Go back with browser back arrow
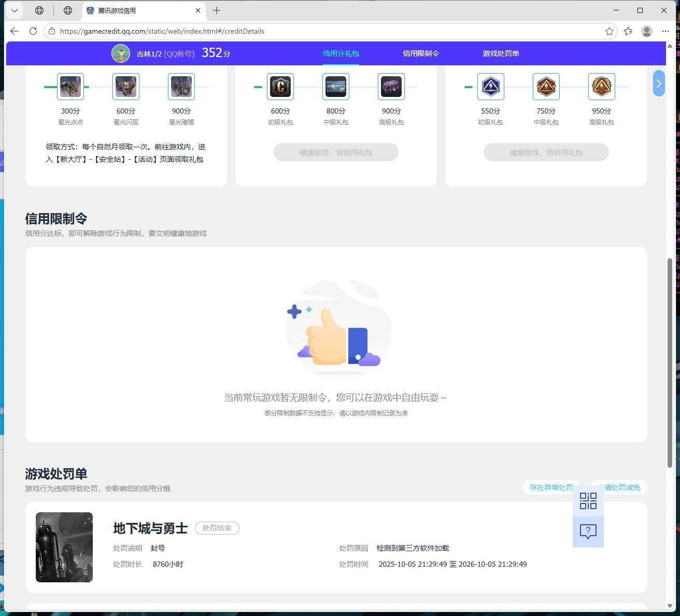The width and height of the screenshot is (680, 616). (x=15, y=31)
